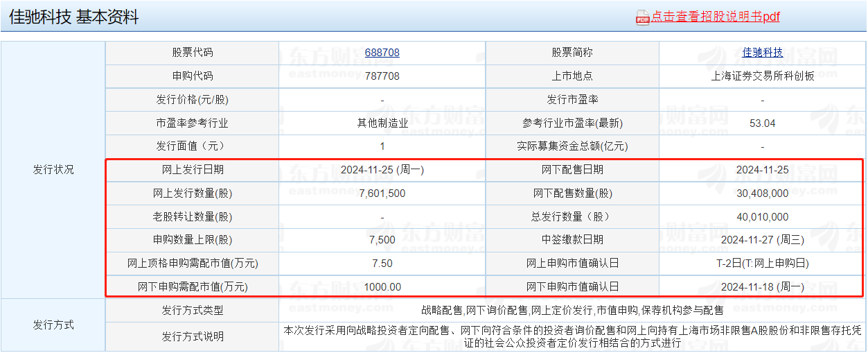The height and width of the screenshot is (353, 868).
Task: Select payment date 2024-11-27 (周三)
Action: pos(763,240)
